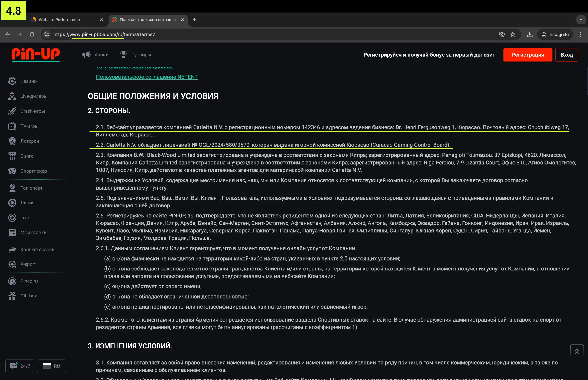Switch to Website Performance tab
This screenshot has width=588, height=380.
pos(59,19)
